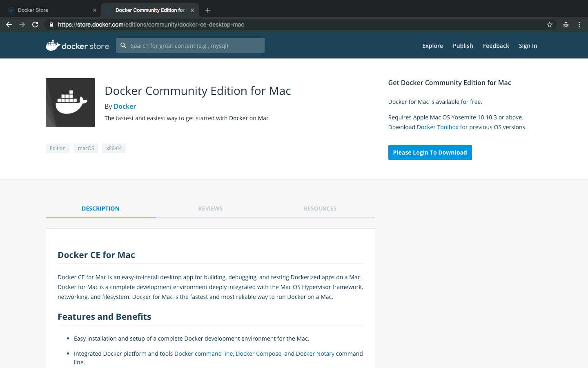
Task: Bookmark this page with the star icon
Action: [x=550, y=25]
